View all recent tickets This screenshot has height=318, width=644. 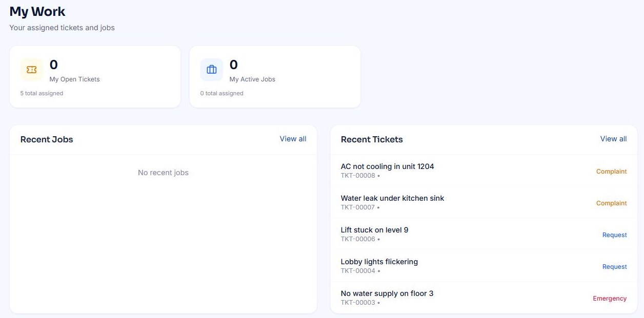pos(613,139)
